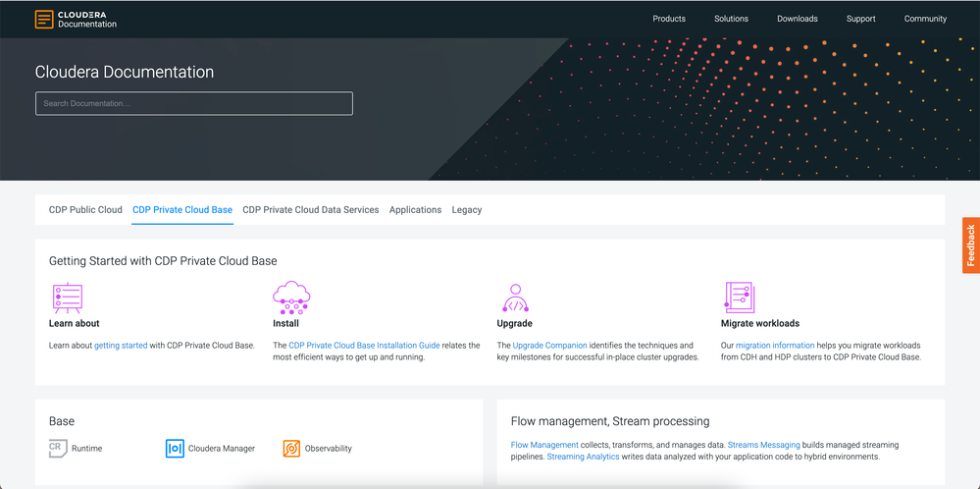Image resolution: width=980 pixels, height=489 pixels.
Task: Click the Getting Started with CDP Private Cloud Base heading
Action: 163,261
